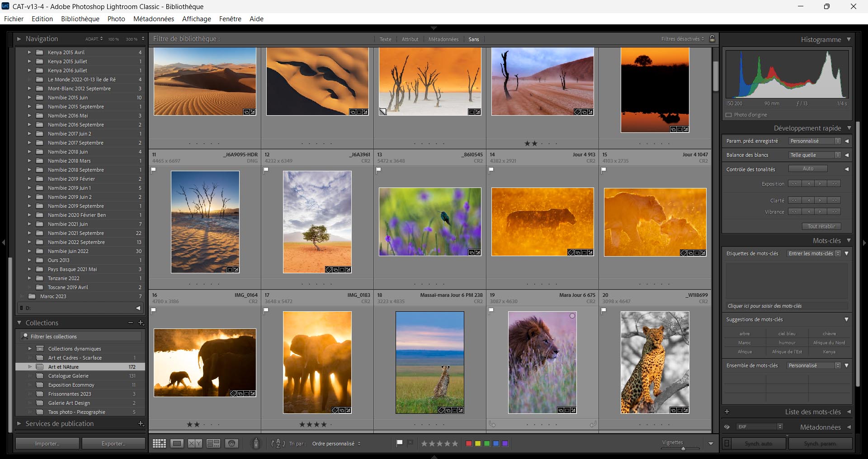Open the Métadonnées menu
This screenshot has height=459, width=868.
(x=153, y=19)
